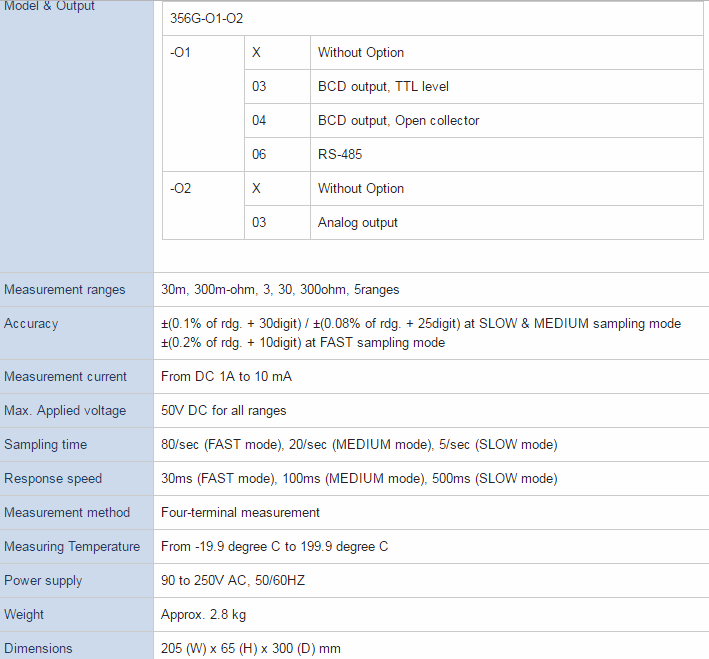This screenshot has height=659, width=709.
Task: Select the FAST sampling mode accuracy line
Action: [x=303, y=343]
